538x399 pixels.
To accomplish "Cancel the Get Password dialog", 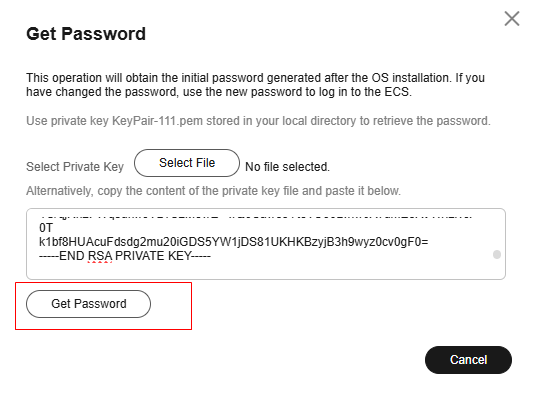I will (468, 360).
